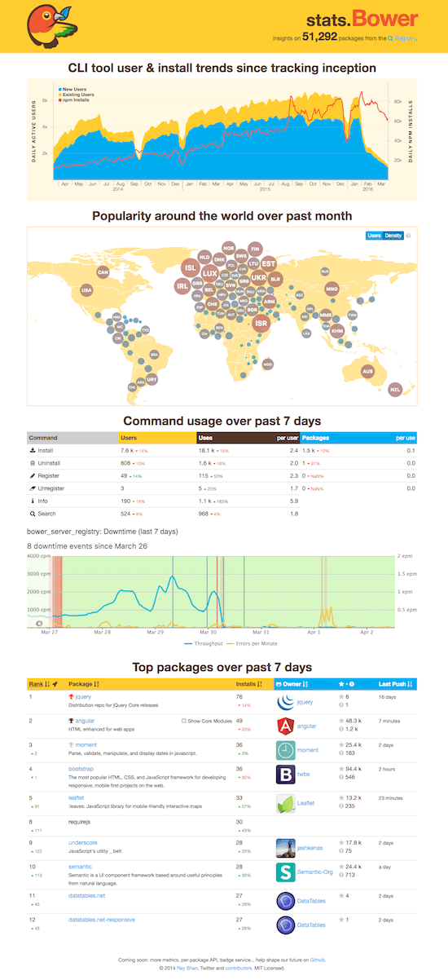Image resolution: width=448 pixels, height=980 pixels.
Task: Click the twbs Bootstrap B avatar
Action: 285,773
